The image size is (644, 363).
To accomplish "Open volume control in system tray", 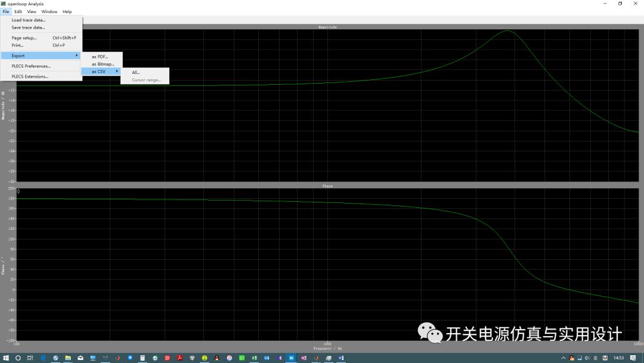I will [x=587, y=358].
